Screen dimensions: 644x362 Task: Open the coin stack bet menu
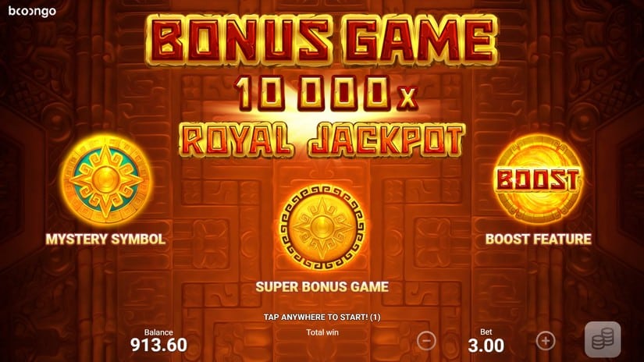coord(603,339)
